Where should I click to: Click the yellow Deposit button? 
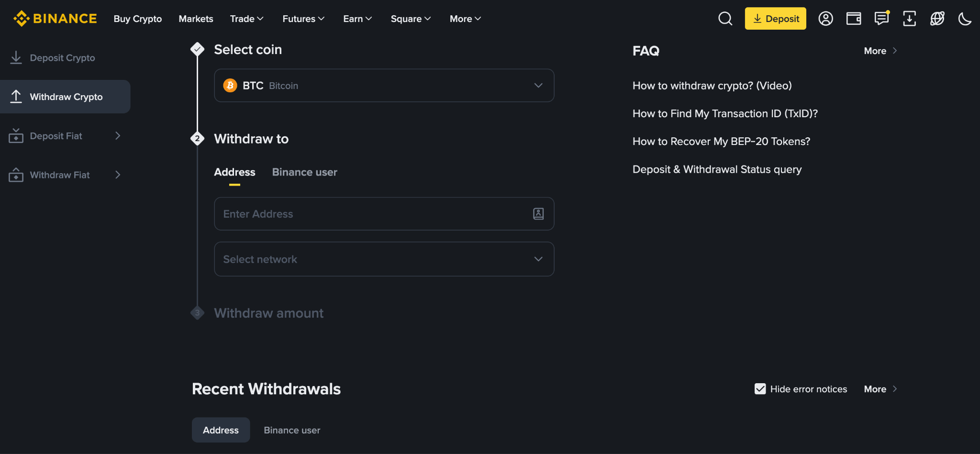coord(775,19)
